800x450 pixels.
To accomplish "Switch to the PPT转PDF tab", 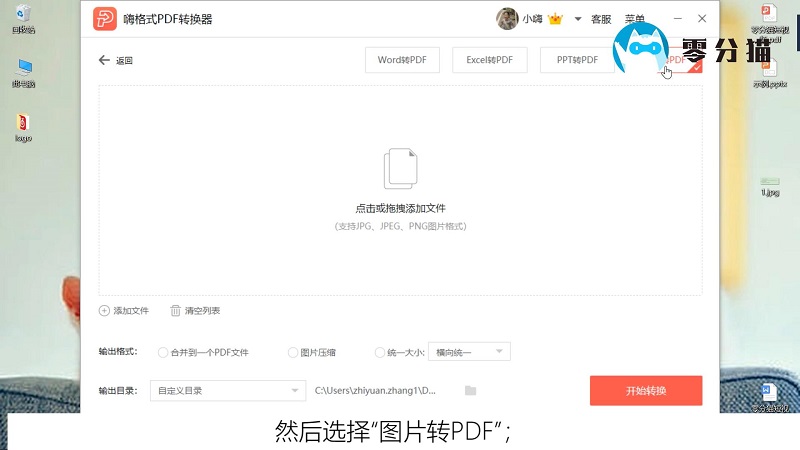I will click(x=578, y=60).
